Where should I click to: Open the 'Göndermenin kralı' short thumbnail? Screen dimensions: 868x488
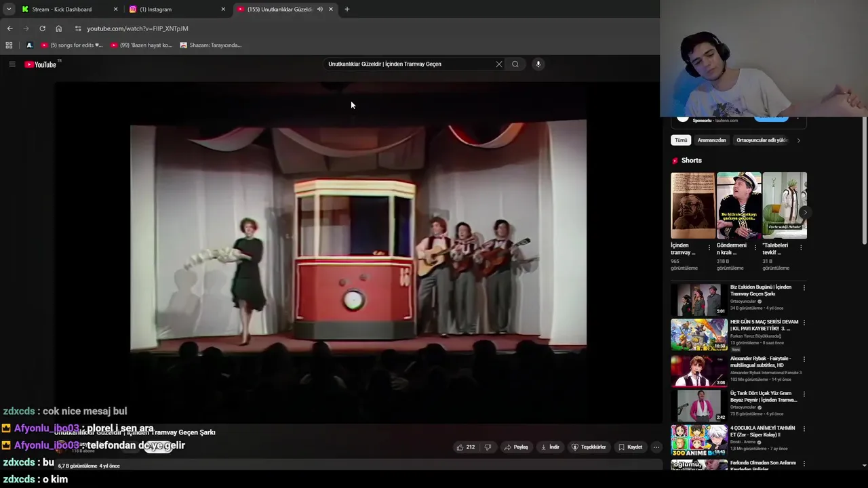[x=738, y=205]
